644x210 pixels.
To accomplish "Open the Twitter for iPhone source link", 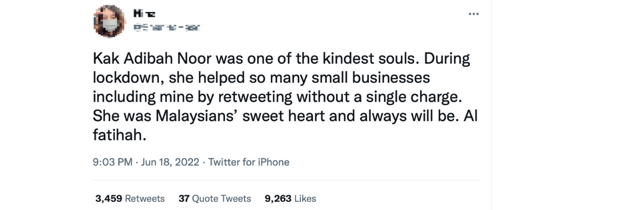I will click(x=248, y=162).
